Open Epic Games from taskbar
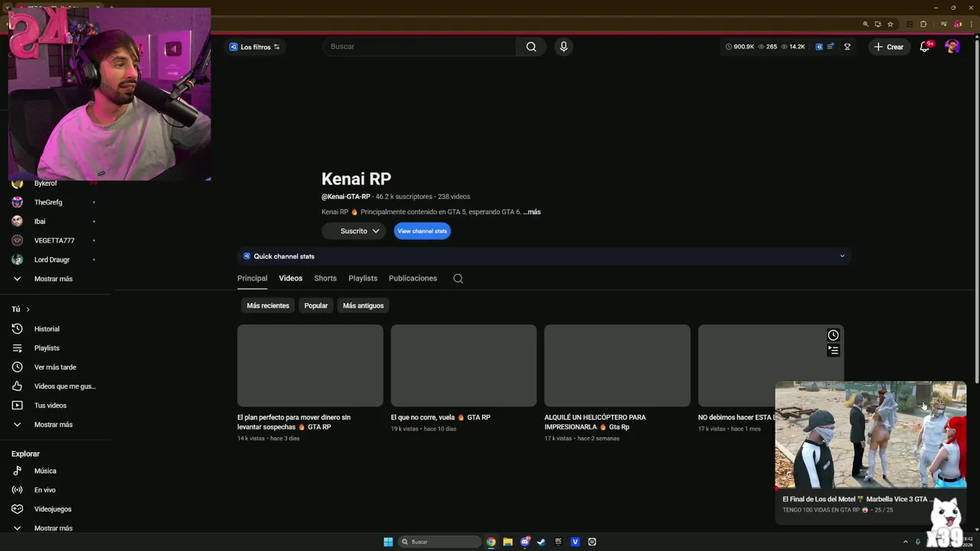980x551 pixels. pos(558,542)
